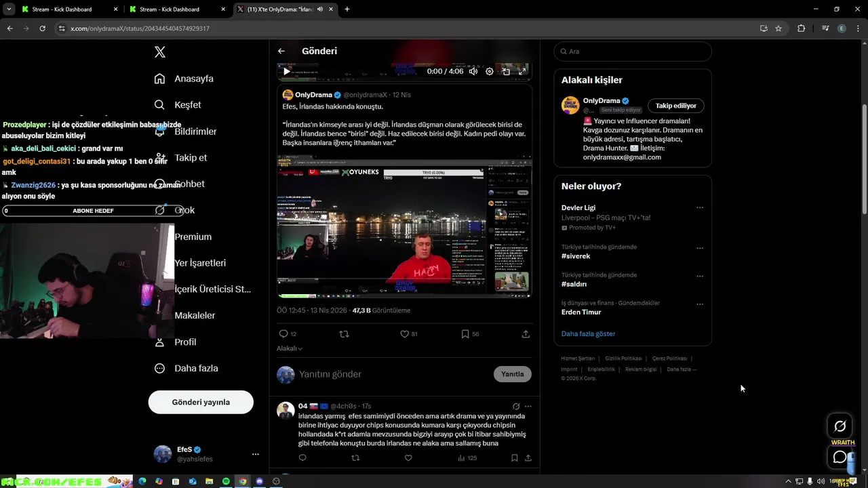Expand video to fullscreen
The width and height of the screenshot is (868, 488).
pos(522,71)
